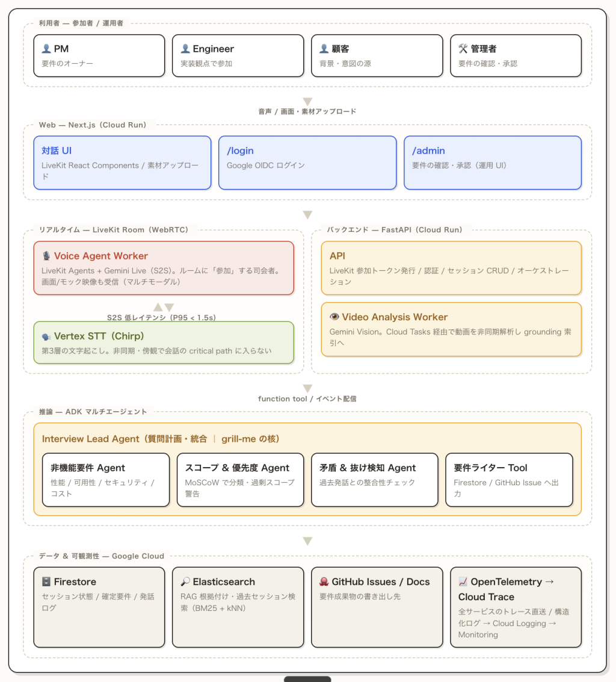Click the magnifier icon beside Elasticsearch
This screenshot has width=616, height=682.
(x=185, y=581)
